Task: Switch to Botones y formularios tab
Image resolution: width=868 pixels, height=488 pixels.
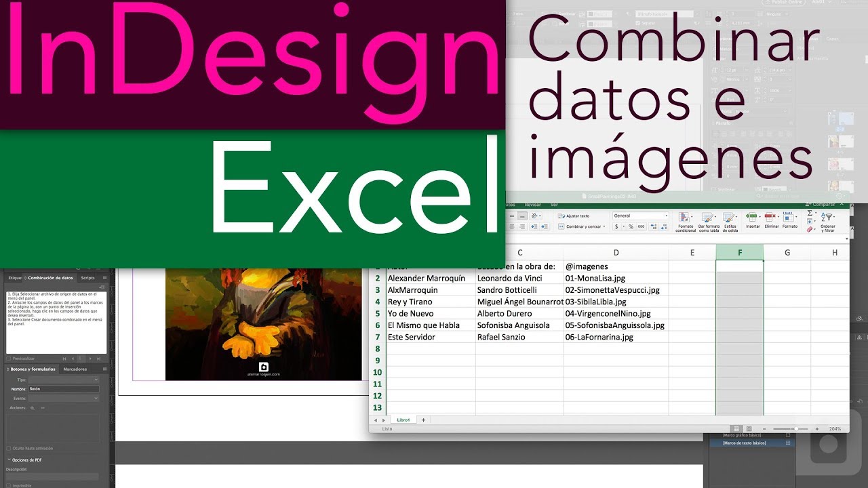Action: pyautogui.click(x=33, y=369)
